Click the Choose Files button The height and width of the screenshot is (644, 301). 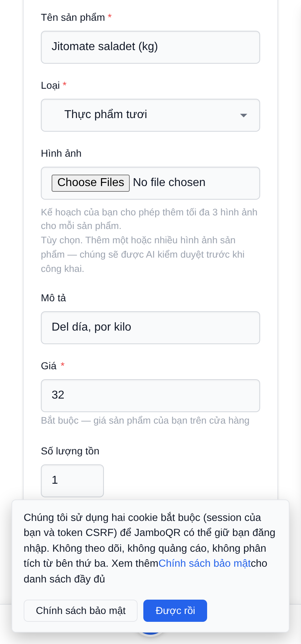coord(91,183)
